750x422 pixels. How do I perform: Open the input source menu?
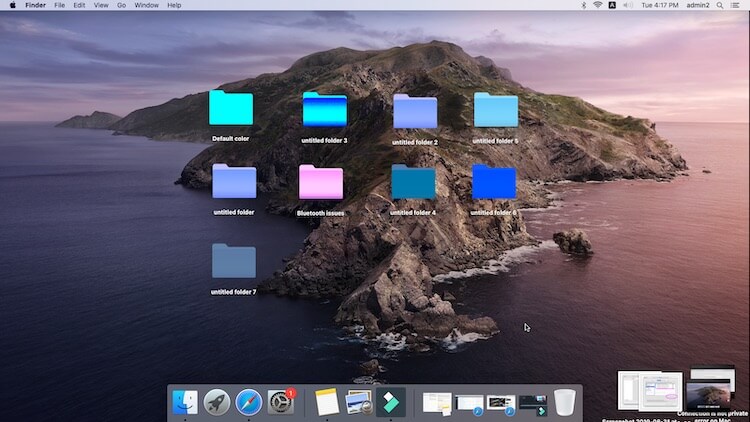612,5
